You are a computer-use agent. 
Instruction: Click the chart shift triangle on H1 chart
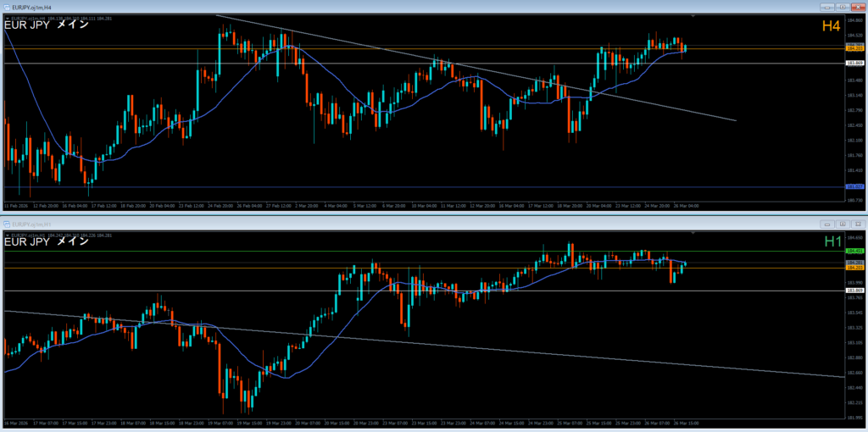(x=693, y=235)
